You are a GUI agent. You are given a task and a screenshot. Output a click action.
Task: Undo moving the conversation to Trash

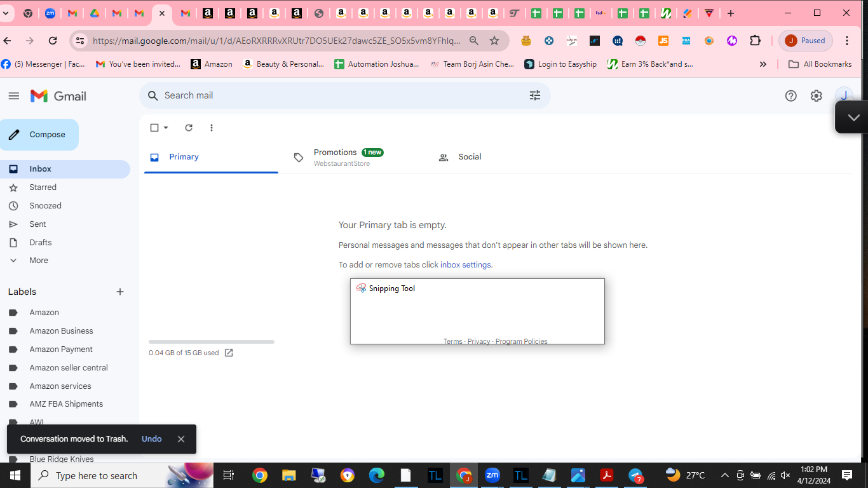[x=152, y=439]
